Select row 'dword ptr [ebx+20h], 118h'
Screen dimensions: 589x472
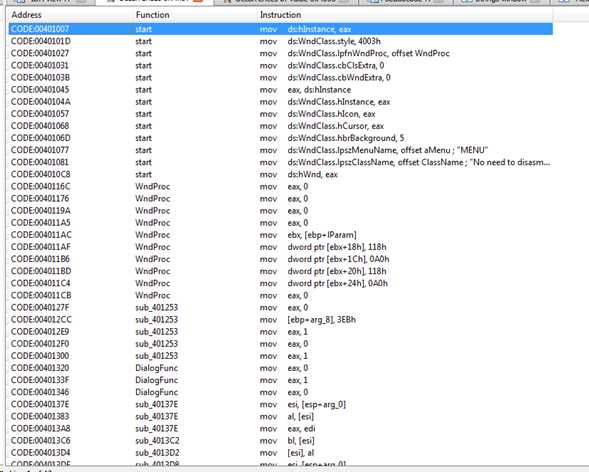pos(280,271)
